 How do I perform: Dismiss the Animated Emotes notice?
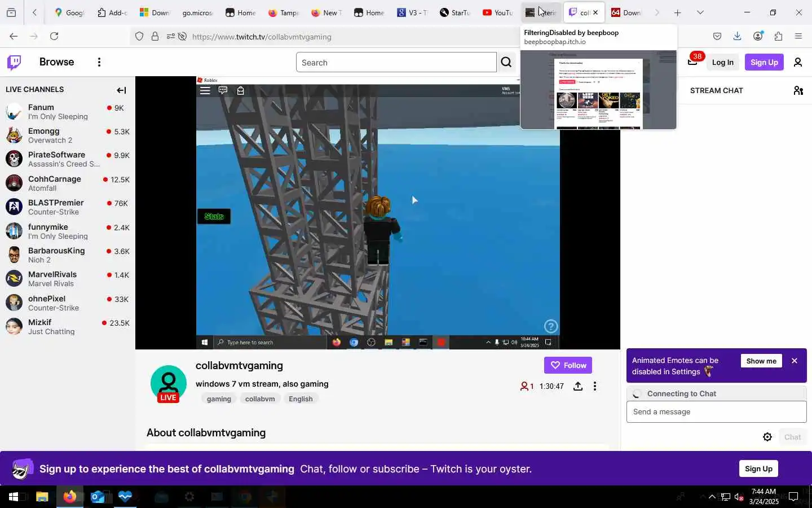795,361
